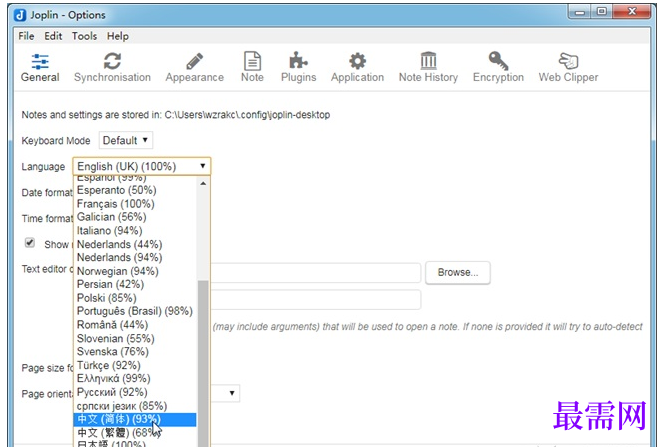
Task: Select Norwegian (94%) language
Action: click(x=134, y=271)
